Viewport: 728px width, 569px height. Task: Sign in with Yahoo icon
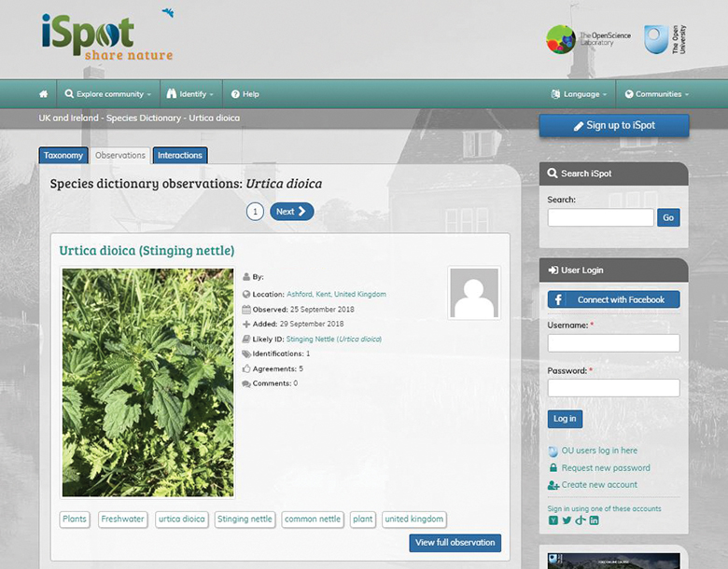click(553, 520)
